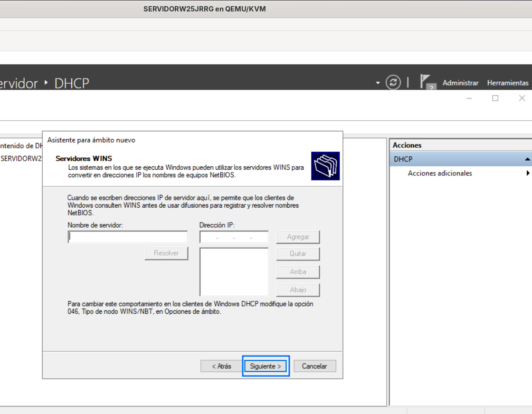The image size is (532, 414).
Task: Click the WINS server IP address list box
Action: click(x=234, y=272)
